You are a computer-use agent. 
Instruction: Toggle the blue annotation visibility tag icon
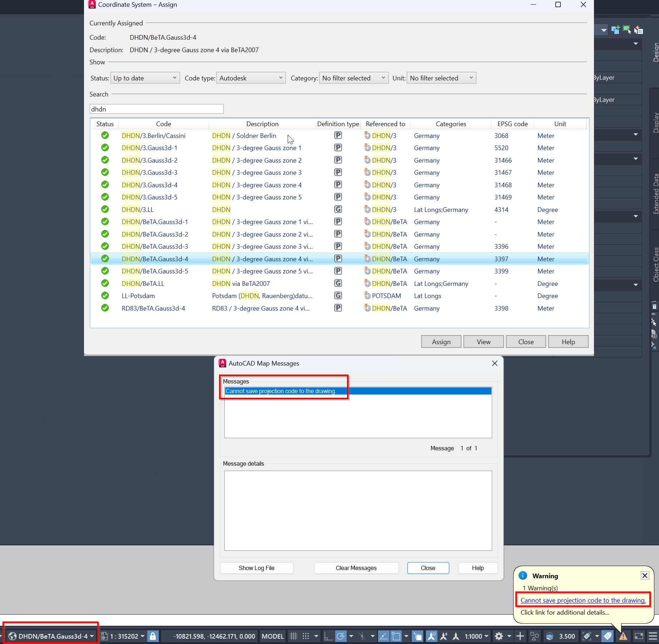point(608,636)
